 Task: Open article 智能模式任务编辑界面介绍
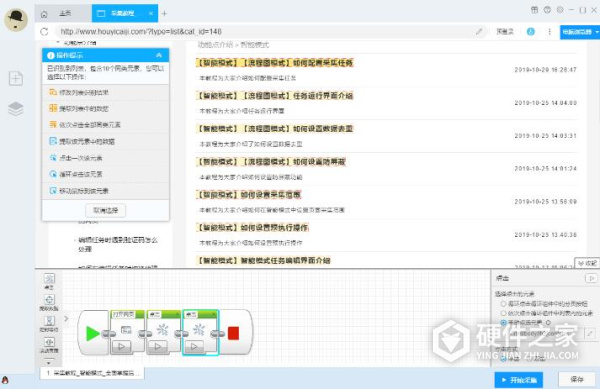coord(263,260)
